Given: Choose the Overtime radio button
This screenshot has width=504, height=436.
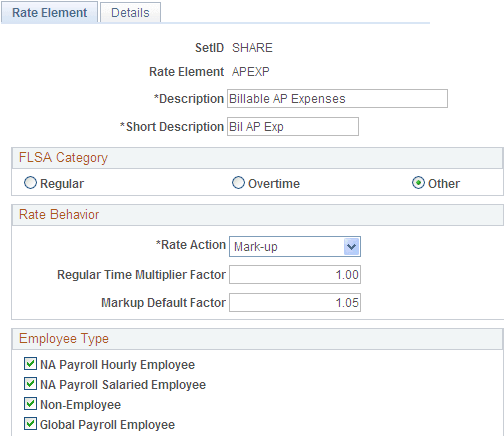Looking at the screenshot, I should (238, 183).
